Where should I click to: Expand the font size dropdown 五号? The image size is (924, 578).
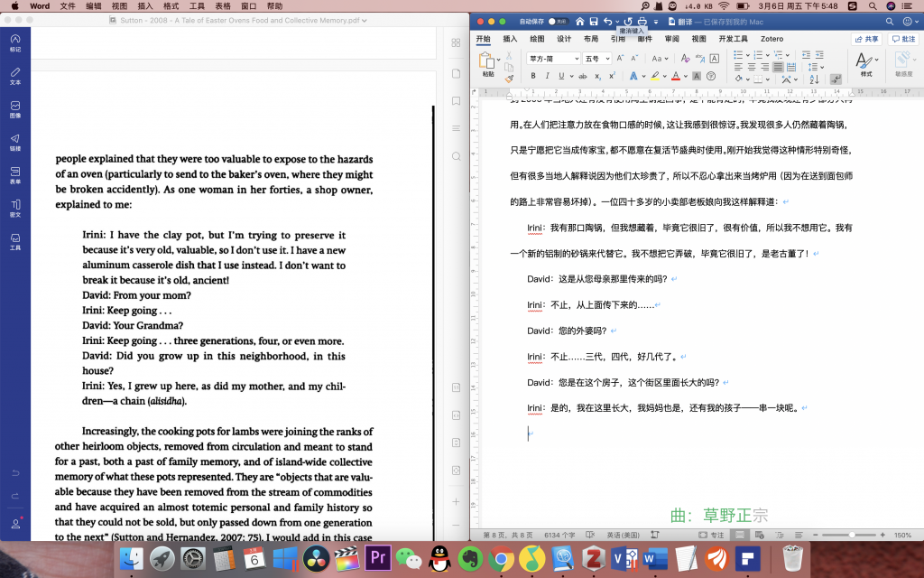(x=596, y=59)
